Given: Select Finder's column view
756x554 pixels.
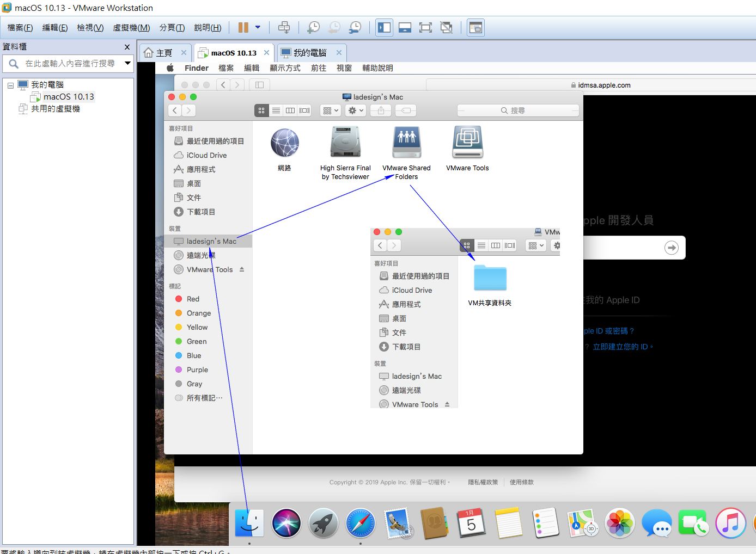Looking at the screenshot, I should coord(290,110).
